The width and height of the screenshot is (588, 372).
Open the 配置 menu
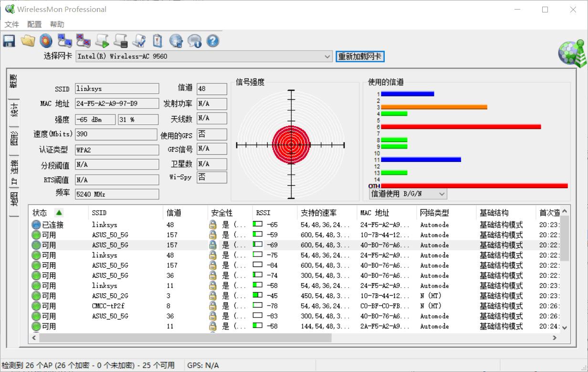click(x=34, y=24)
